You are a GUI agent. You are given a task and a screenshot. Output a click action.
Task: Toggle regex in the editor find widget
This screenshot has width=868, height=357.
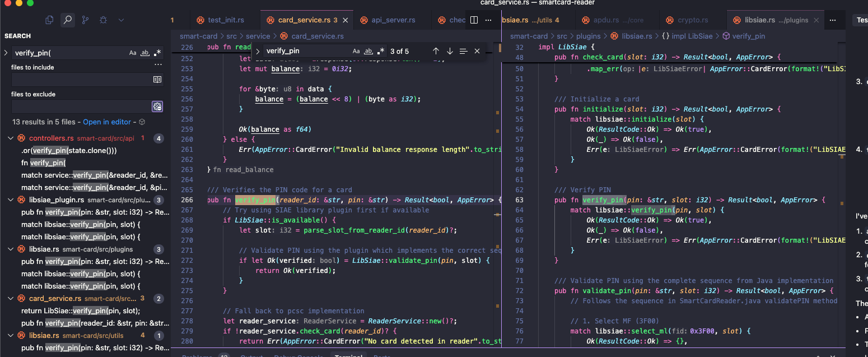pos(381,51)
